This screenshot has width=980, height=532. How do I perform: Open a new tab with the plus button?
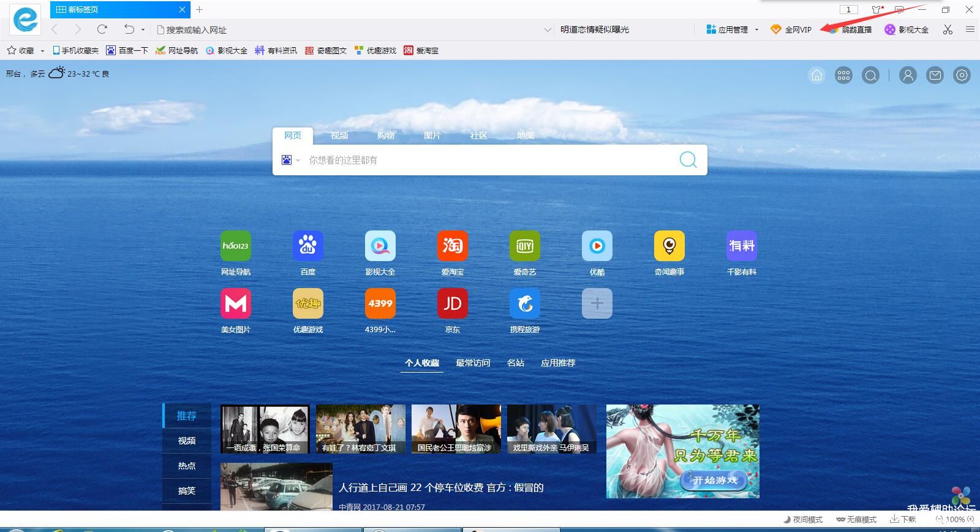pos(199,9)
